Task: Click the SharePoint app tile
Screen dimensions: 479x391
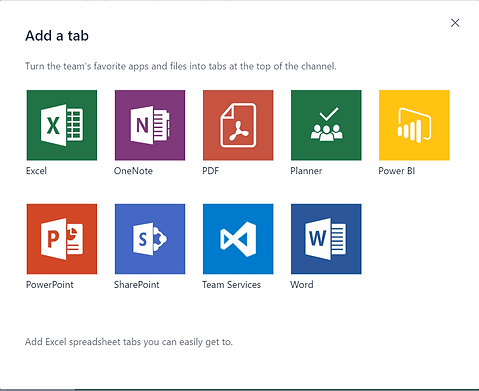Action: pos(150,239)
